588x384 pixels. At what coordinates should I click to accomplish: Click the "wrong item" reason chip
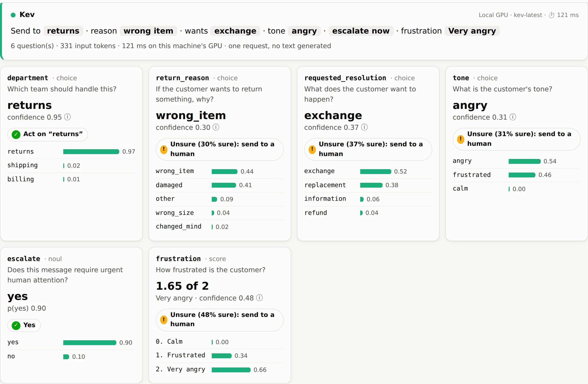coord(148,31)
